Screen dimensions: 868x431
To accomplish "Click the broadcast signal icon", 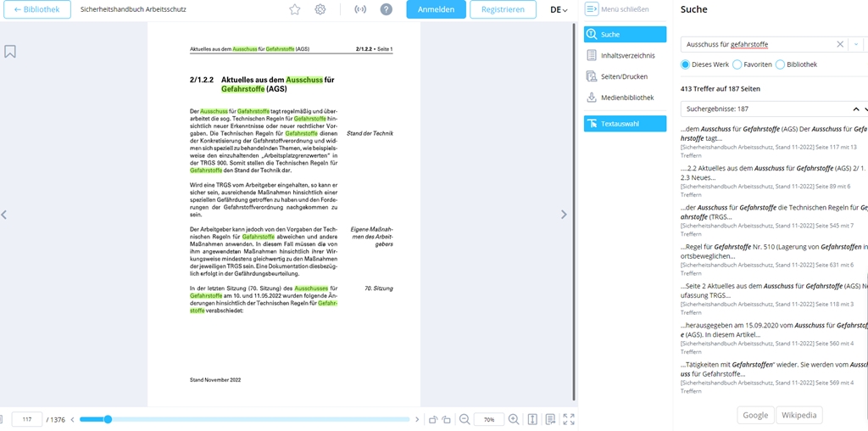I will coord(360,9).
